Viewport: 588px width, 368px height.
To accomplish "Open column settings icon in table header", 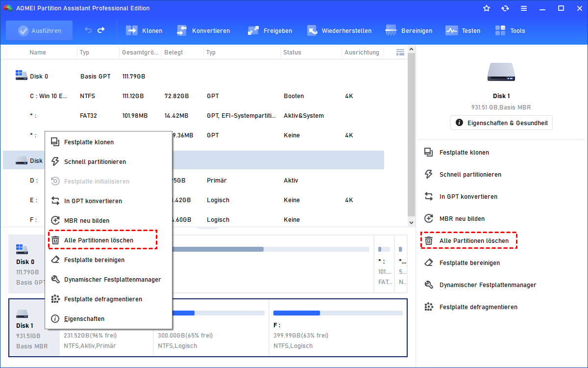I will [x=400, y=52].
